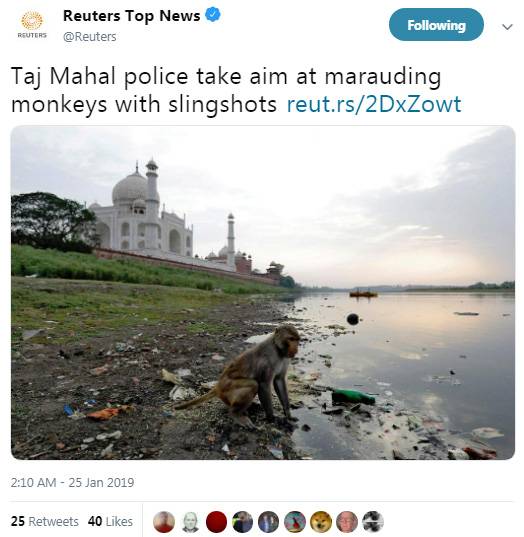The height and width of the screenshot is (537, 524).
Task: Open the @Reuters handle
Action: coord(90,36)
